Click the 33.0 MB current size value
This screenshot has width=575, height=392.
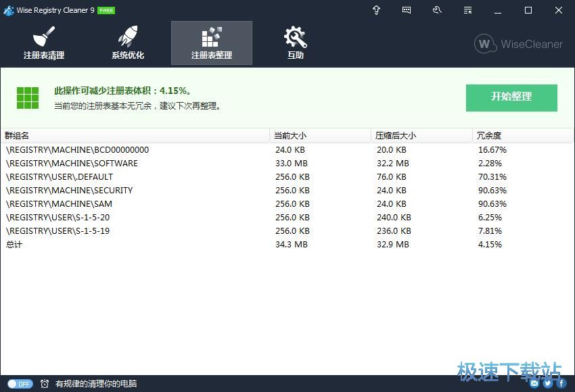coord(292,164)
